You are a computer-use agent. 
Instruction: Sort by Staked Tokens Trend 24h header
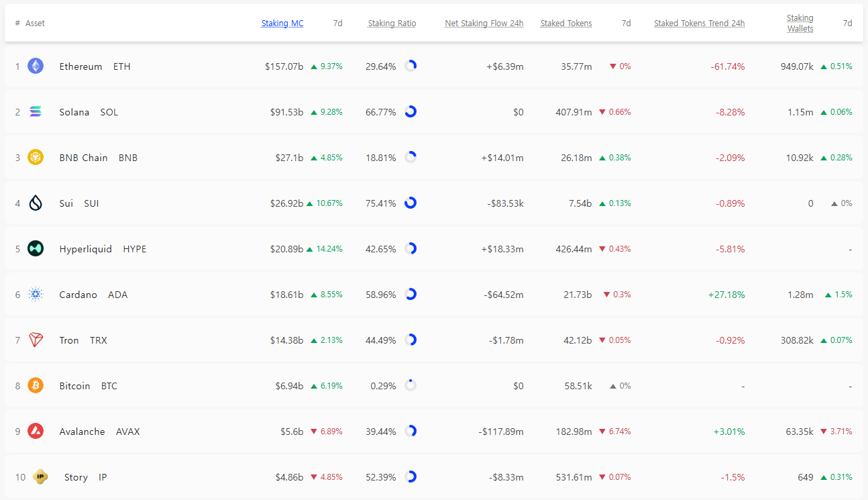[x=699, y=23]
